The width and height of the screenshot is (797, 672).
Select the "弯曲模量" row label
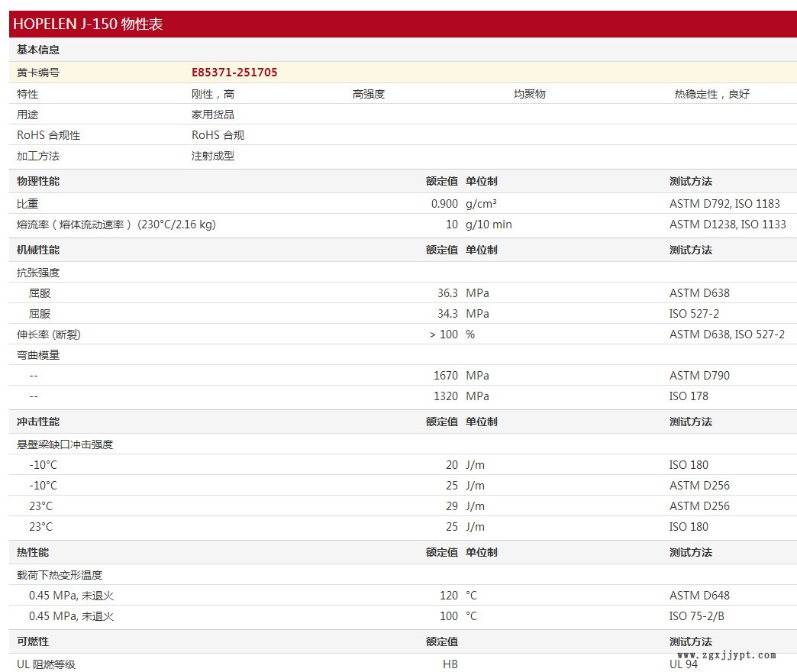(x=38, y=355)
